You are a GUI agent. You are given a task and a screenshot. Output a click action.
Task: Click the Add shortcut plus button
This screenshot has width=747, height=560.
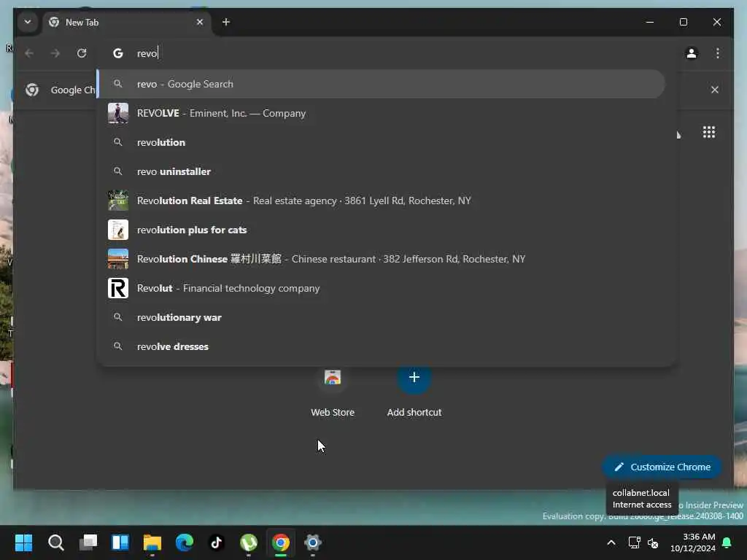pos(414,377)
